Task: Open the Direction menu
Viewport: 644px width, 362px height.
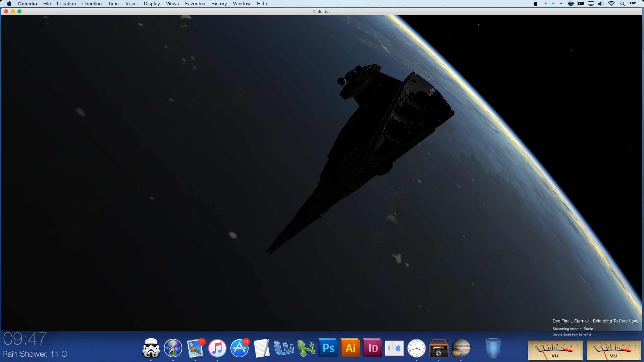Action: tap(92, 4)
